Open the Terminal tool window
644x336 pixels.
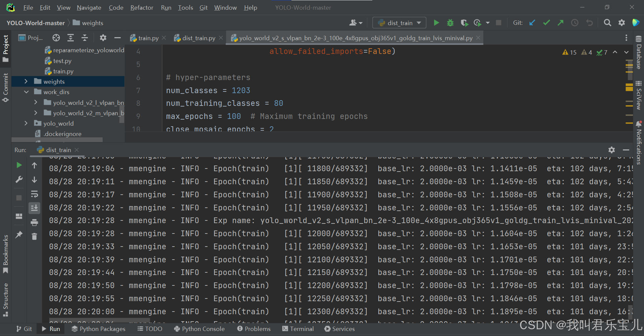pos(298,329)
